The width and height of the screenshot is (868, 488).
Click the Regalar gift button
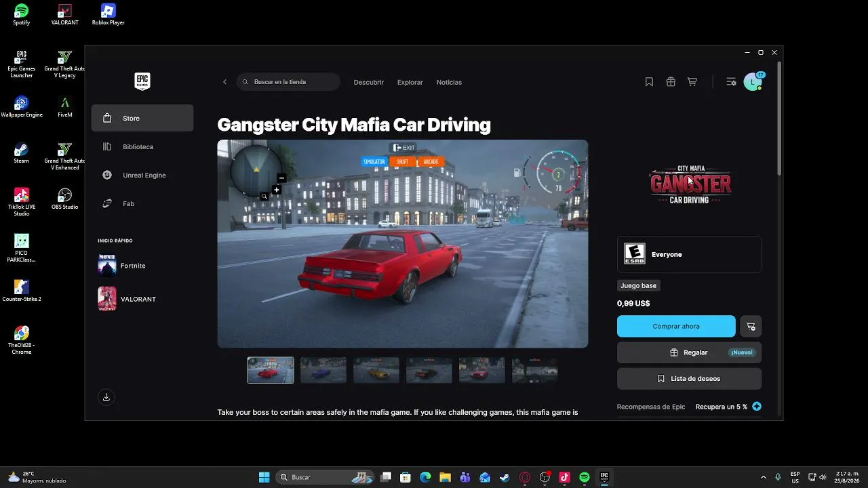pos(689,352)
